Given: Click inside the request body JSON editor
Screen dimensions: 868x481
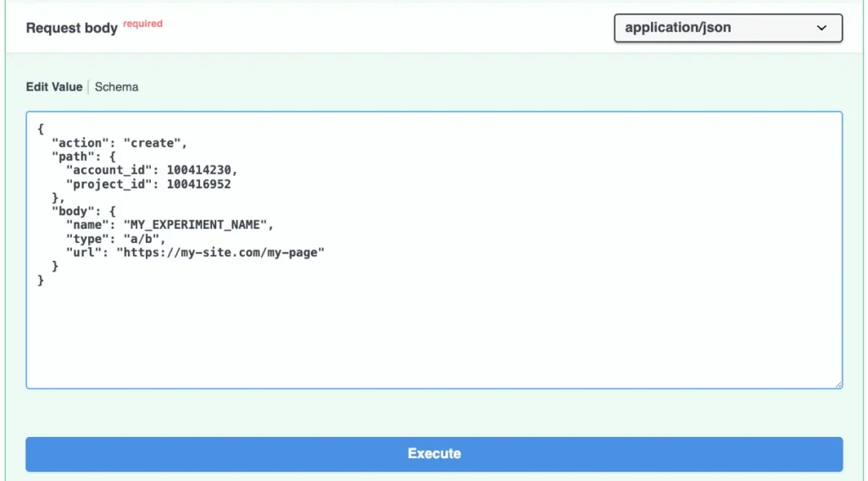Looking at the screenshot, I should [x=434, y=250].
